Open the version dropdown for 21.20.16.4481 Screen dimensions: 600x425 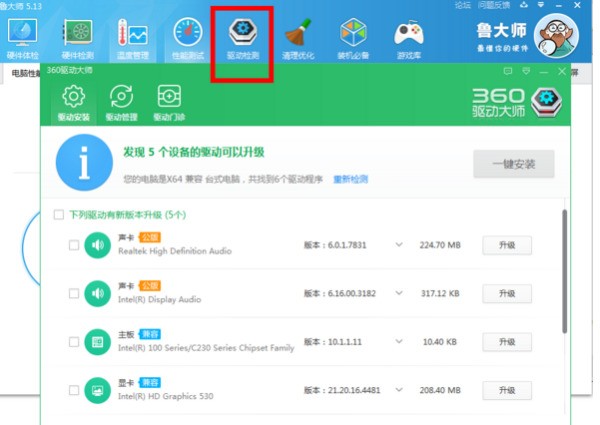[x=398, y=391]
